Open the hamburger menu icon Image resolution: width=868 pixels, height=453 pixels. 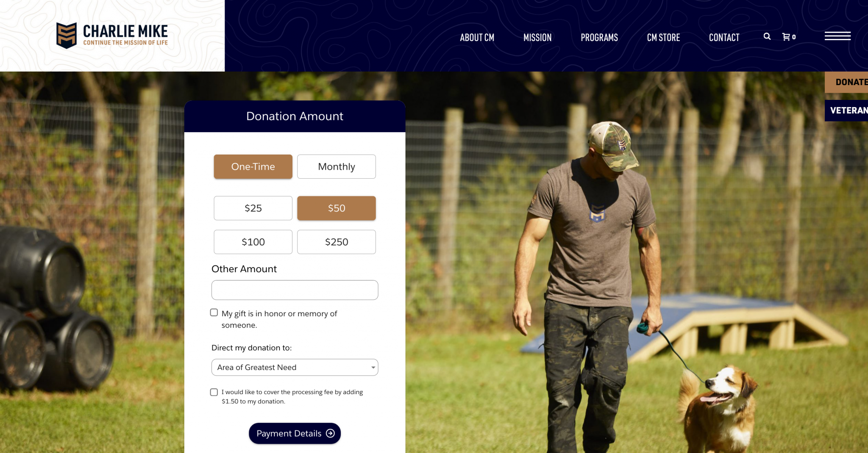coord(837,36)
